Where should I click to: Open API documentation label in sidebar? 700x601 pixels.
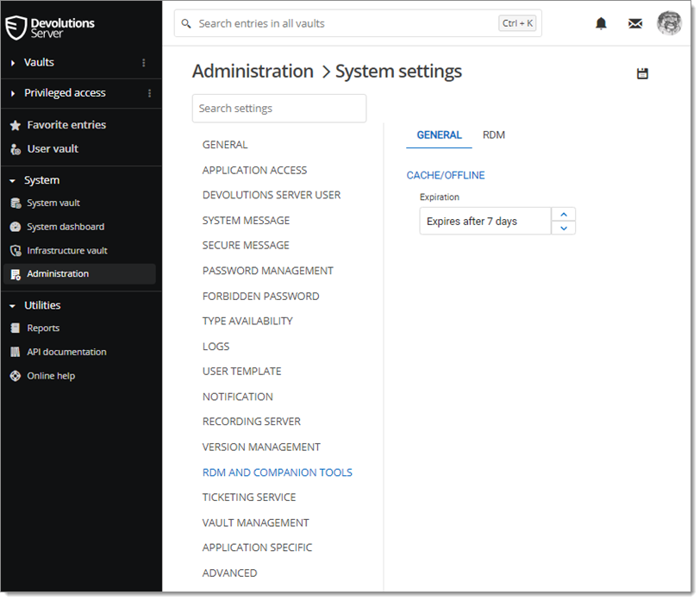(x=66, y=353)
